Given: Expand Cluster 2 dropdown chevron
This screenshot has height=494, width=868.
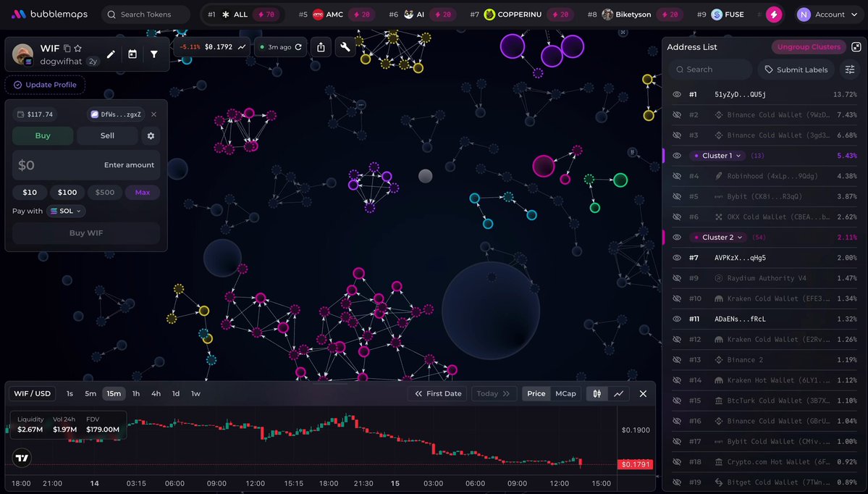Looking at the screenshot, I should pos(740,237).
